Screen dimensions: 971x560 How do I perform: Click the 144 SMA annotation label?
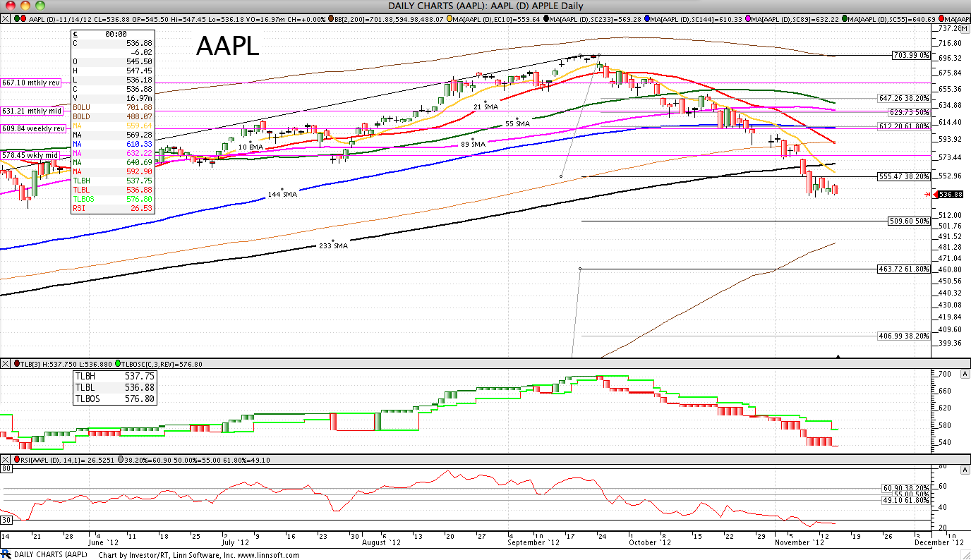(x=282, y=194)
